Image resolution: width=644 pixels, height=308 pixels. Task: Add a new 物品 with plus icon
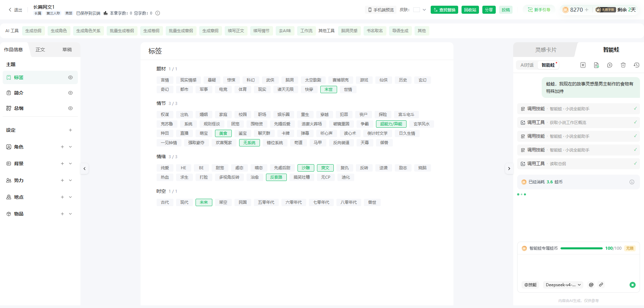tap(62, 214)
